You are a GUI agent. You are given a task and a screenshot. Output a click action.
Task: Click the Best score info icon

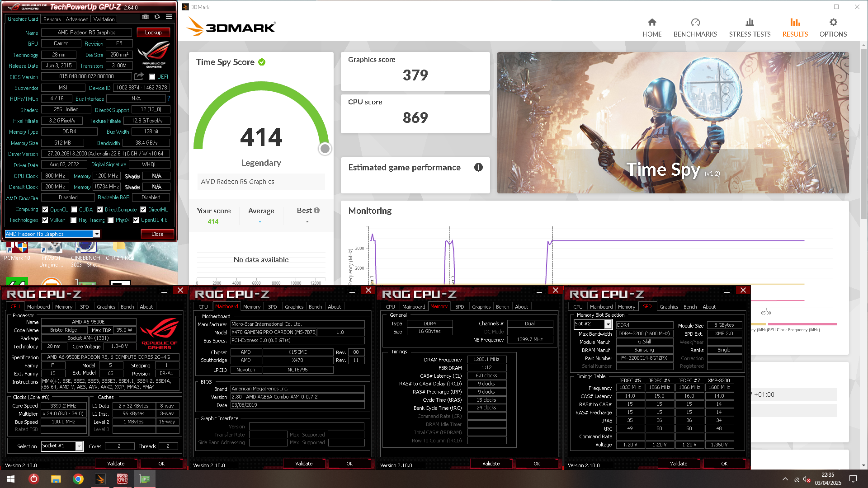click(x=316, y=211)
